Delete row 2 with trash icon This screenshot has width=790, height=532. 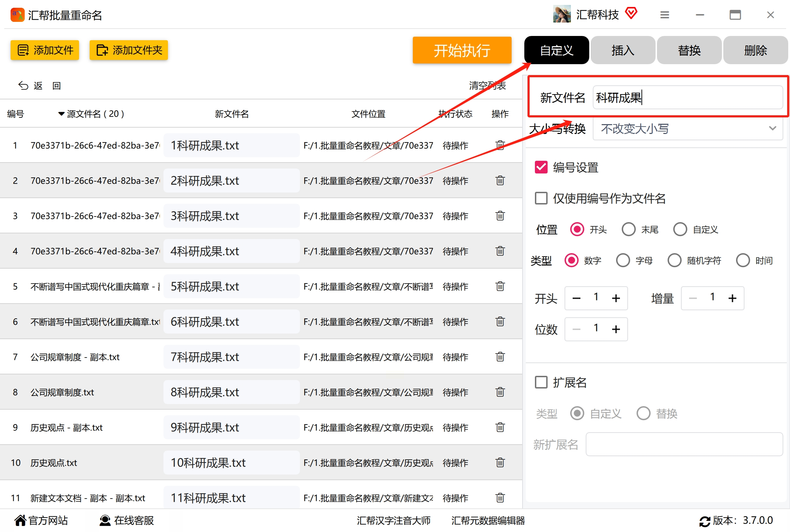pyautogui.click(x=500, y=180)
